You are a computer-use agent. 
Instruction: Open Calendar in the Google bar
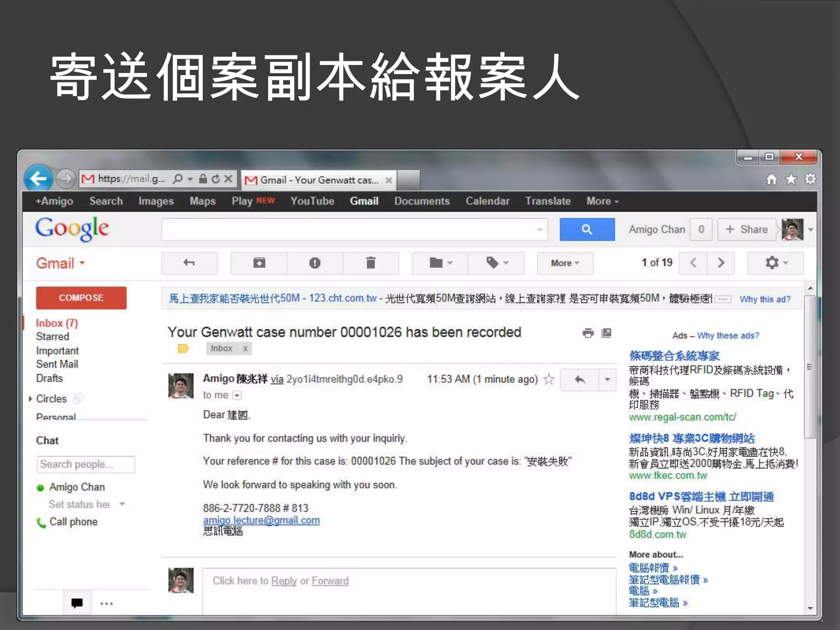pyautogui.click(x=487, y=201)
